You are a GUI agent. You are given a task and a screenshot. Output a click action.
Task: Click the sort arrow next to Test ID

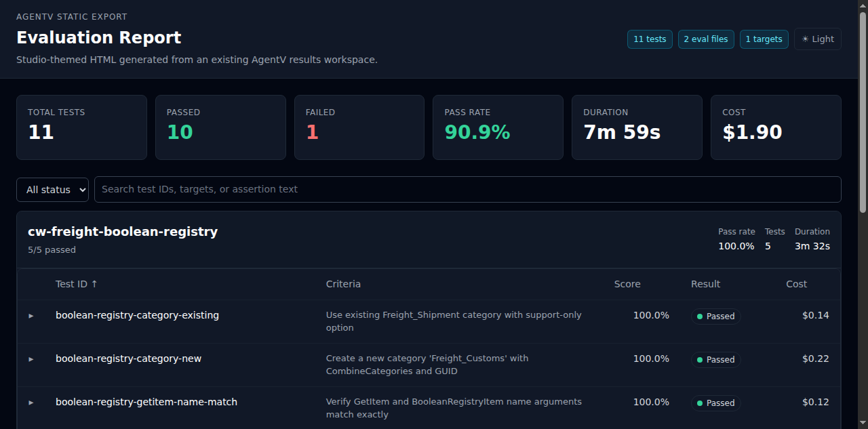[x=94, y=283]
